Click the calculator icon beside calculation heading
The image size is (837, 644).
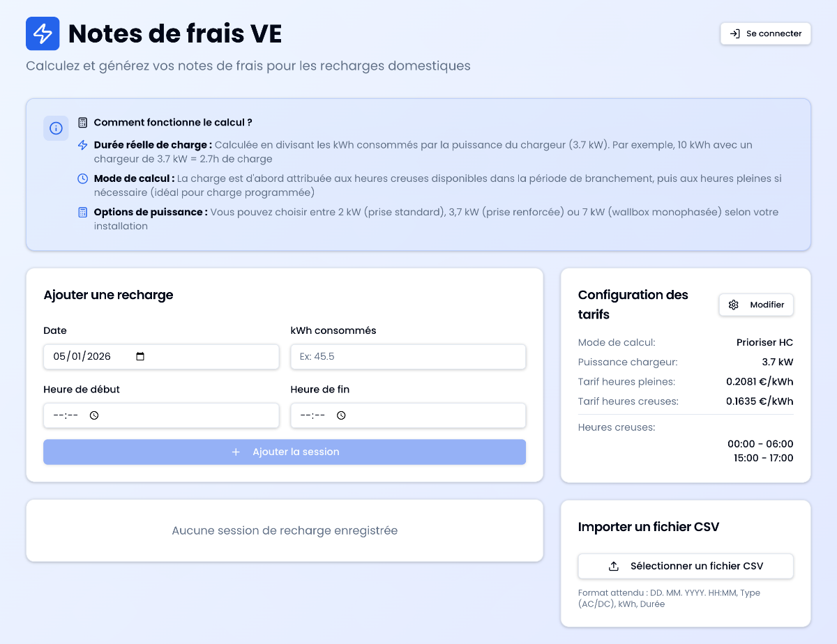[x=83, y=123]
